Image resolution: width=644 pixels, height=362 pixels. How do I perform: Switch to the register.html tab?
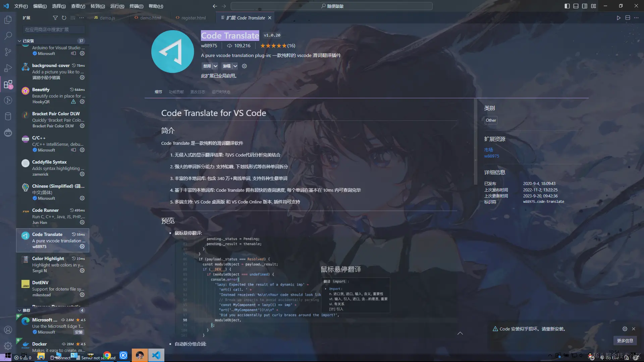point(194,18)
